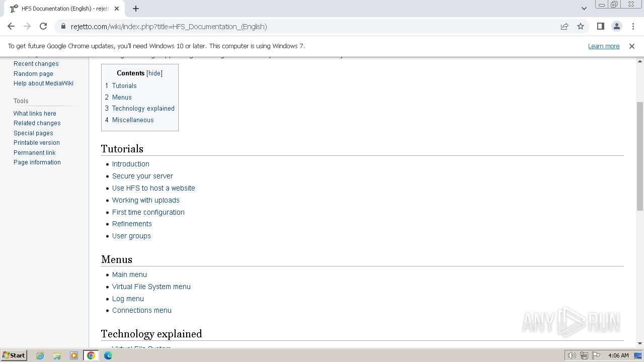Open the User groups tutorial

(x=131, y=236)
